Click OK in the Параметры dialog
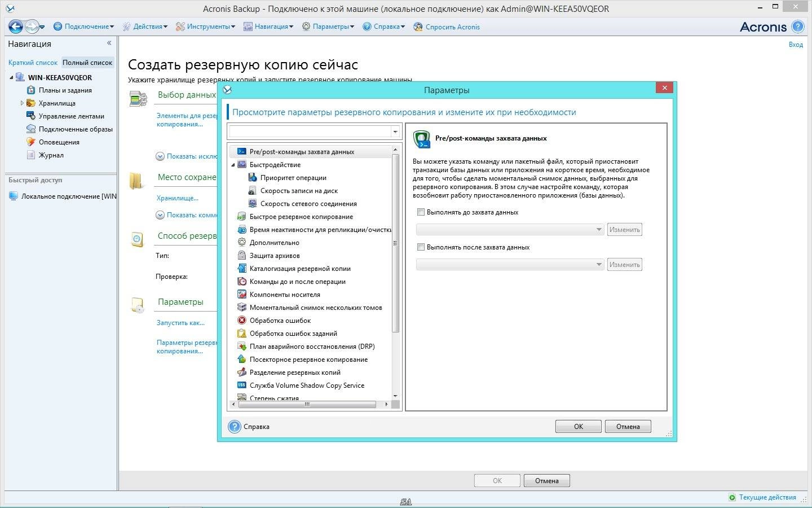Image resolution: width=812 pixels, height=508 pixels. [x=579, y=427]
